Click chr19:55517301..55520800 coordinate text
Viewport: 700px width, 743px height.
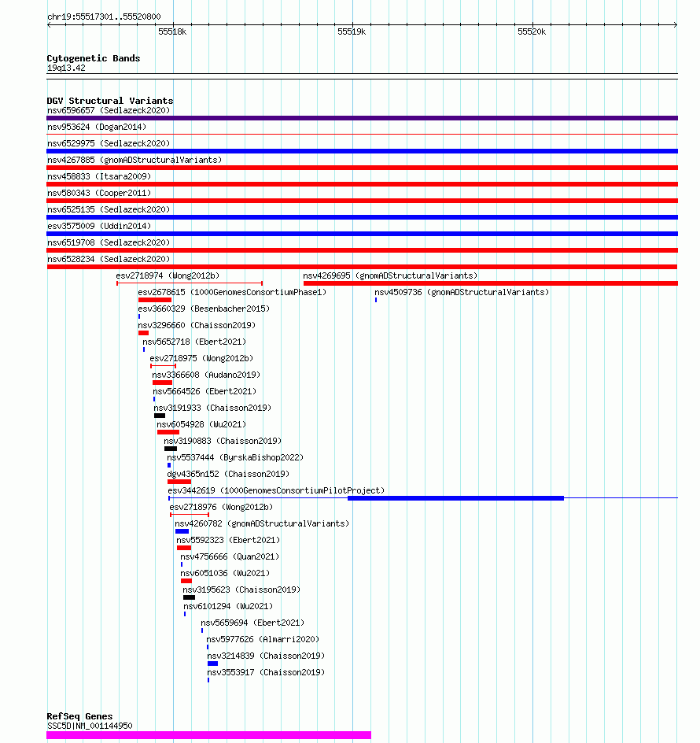pyautogui.click(x=104, y=17)
